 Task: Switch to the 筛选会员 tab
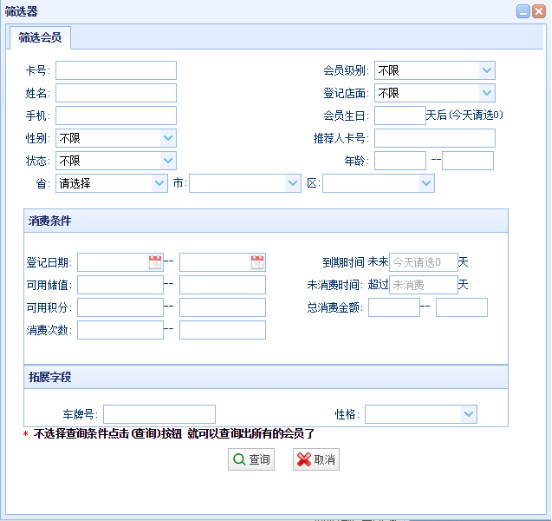[x=40, y=37]
